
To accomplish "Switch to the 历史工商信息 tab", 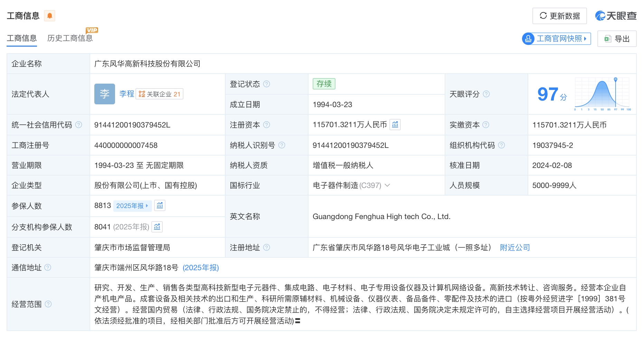I will (70, 38).
